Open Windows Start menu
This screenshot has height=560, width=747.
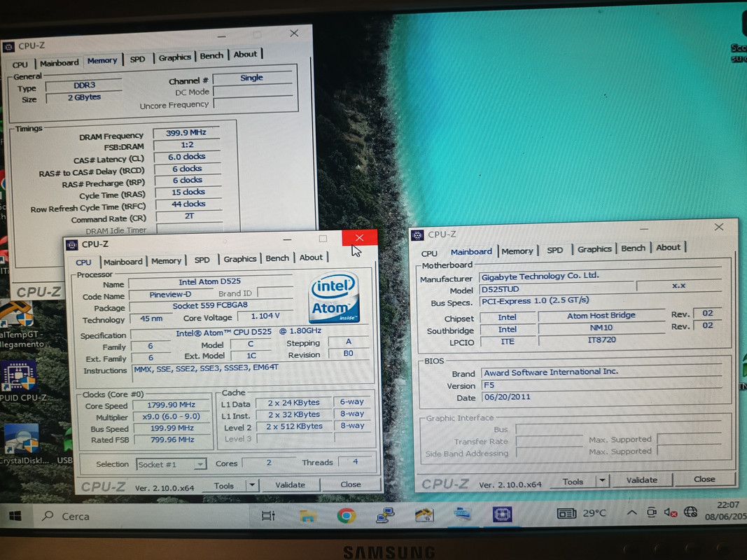click(15, 516)
